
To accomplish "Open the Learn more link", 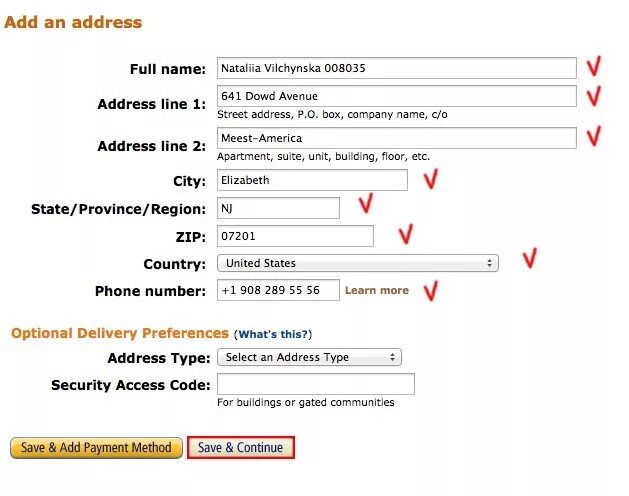I will pos(377,290).
